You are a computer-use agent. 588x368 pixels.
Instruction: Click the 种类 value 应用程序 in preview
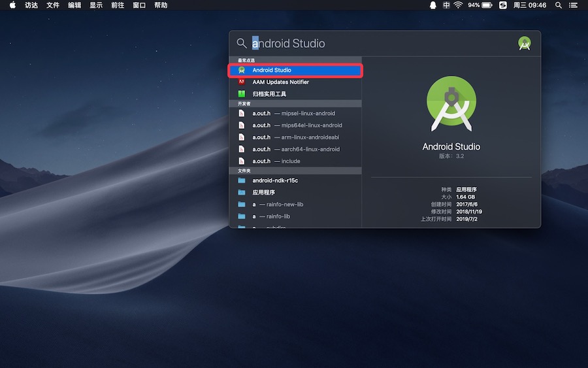(x=466, y=190)
